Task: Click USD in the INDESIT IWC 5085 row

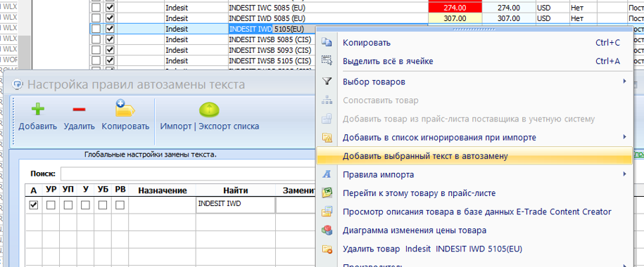Action: click(x=544, y=8)
